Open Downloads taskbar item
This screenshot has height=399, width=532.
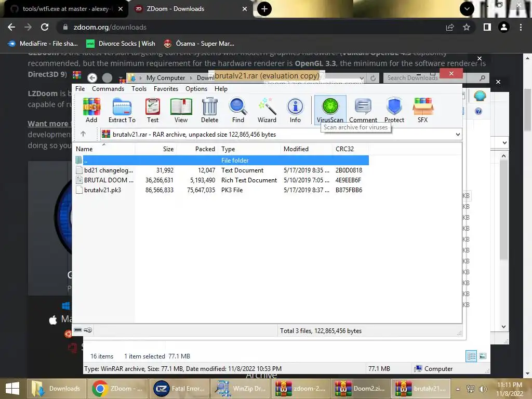point(57,389)
